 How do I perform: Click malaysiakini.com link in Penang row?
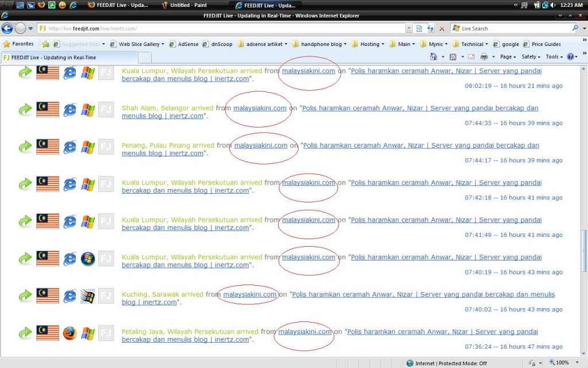point(261,145)
